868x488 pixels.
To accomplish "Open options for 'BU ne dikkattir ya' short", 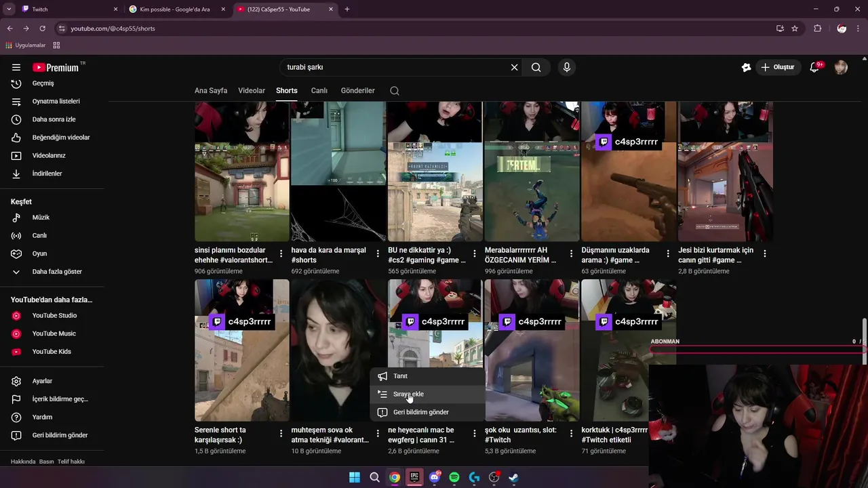I will 475,253.
